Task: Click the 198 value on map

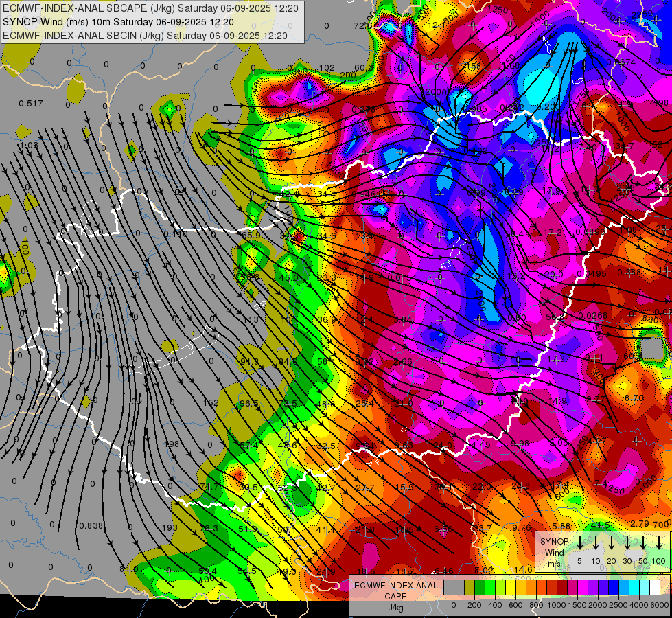Action: click(x=172, y=444)
